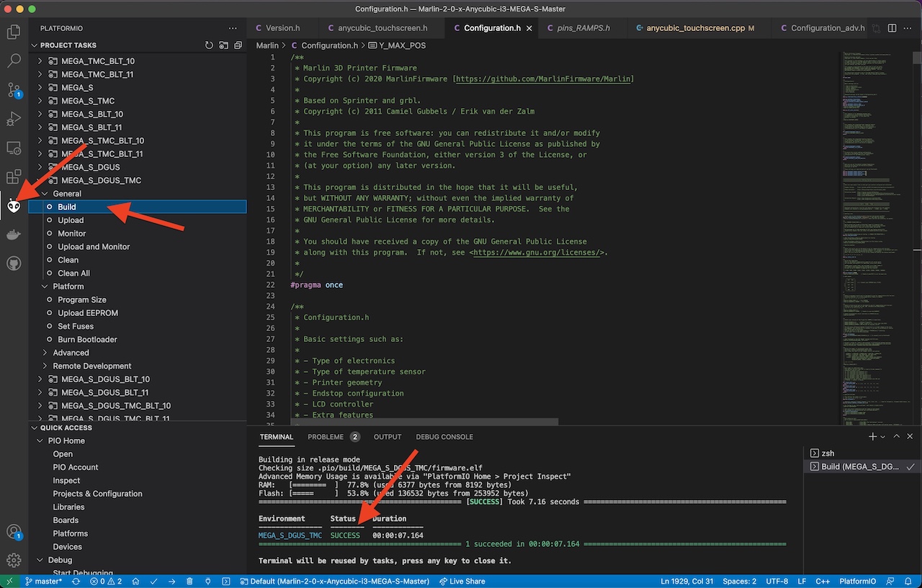Click the notifications bell in status bar
This screenshot has height=588, width=922.
click(x=909, y=581)
